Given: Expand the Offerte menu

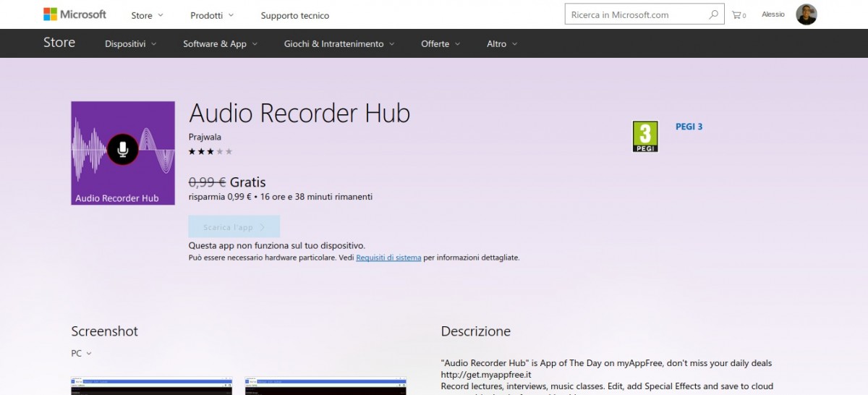Looking at the screenshot, I should tap(440, 44).
